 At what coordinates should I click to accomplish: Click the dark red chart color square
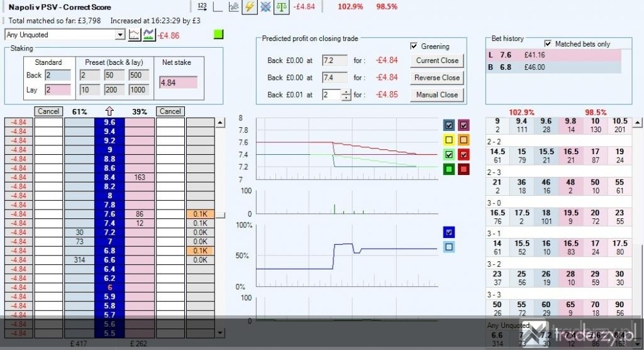464,169
